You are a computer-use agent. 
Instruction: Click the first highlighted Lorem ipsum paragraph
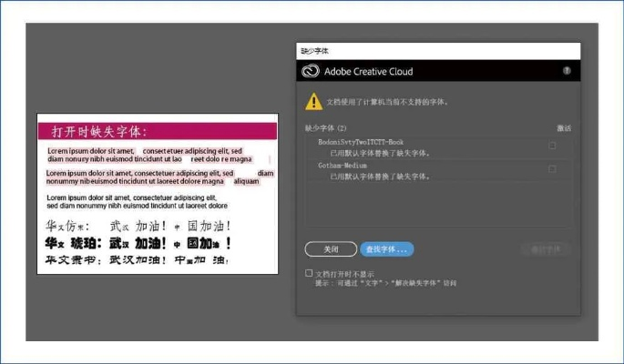pyautogui.click(x=146, y=155)
